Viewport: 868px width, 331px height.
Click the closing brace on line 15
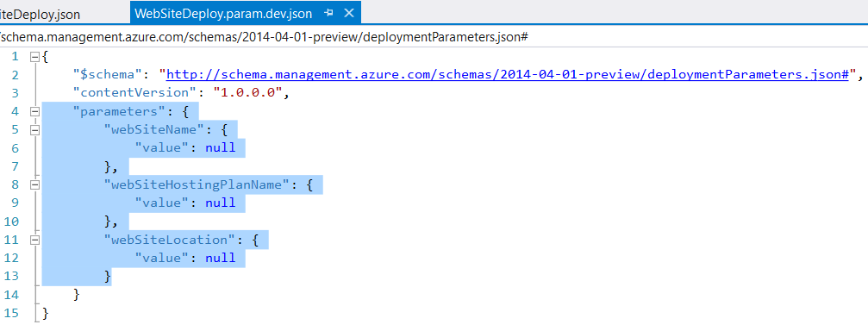(46, 313)
